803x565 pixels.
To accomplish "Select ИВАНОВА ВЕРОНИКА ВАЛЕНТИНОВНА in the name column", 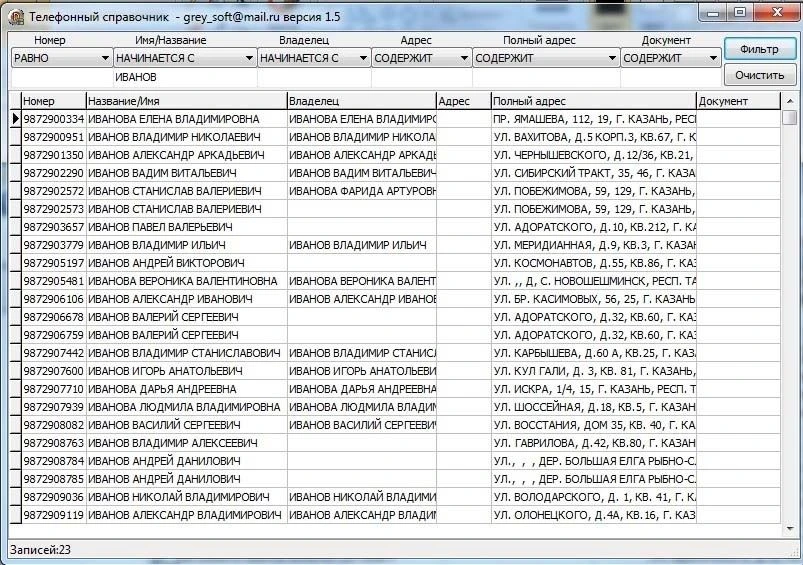I will coord(186,281).
